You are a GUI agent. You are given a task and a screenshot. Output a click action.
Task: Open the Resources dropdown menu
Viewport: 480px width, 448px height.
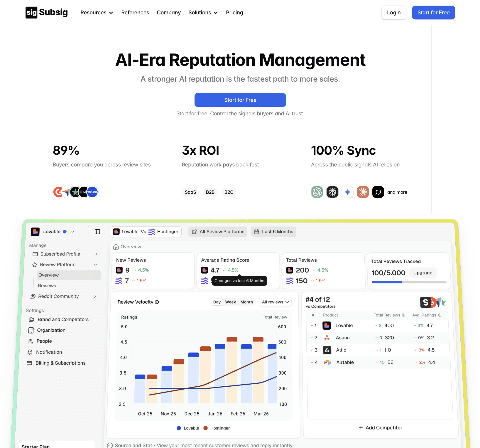(97, 13)
